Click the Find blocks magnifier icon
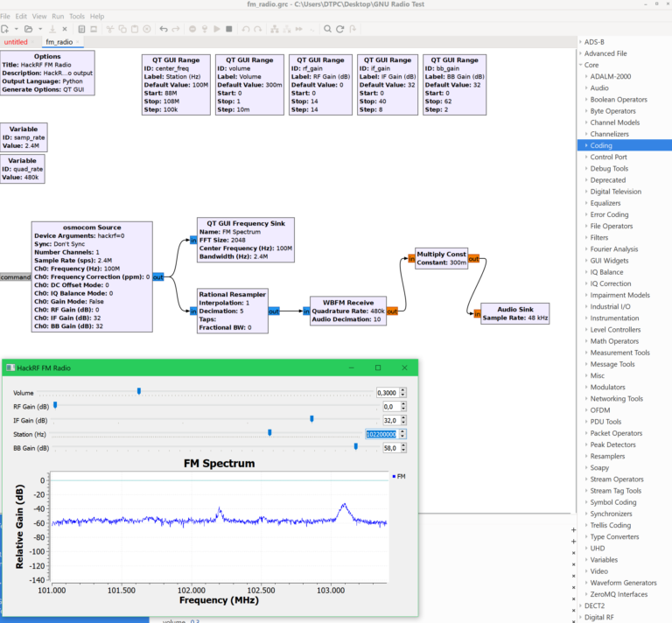The height and width of the screenshot is (623, 672). (327, 29)
